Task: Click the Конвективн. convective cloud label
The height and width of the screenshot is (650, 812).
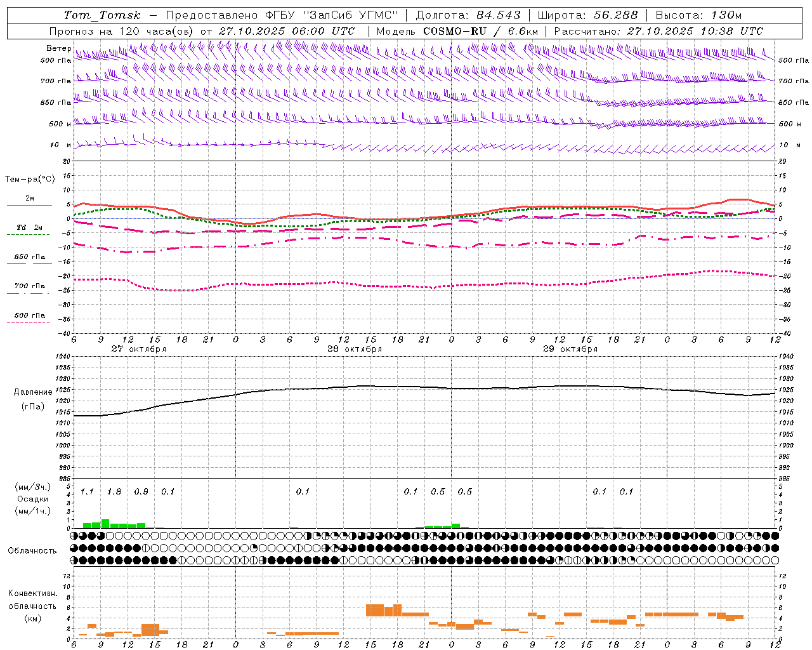Action: tap(32, 594)
